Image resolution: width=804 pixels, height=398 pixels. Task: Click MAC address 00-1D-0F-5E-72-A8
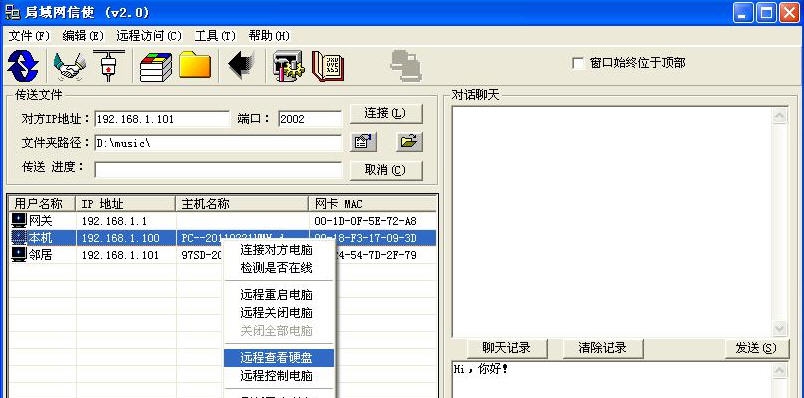[366, 222]
